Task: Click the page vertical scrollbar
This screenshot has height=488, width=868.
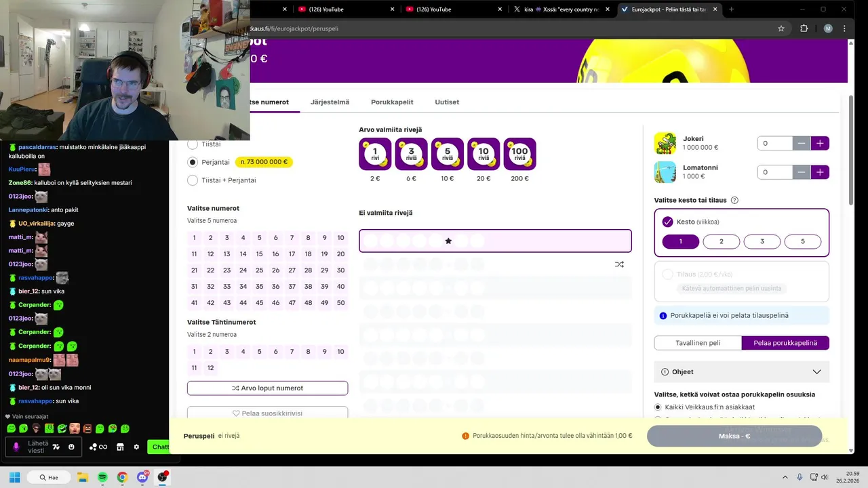Action: tap(851, 149)
